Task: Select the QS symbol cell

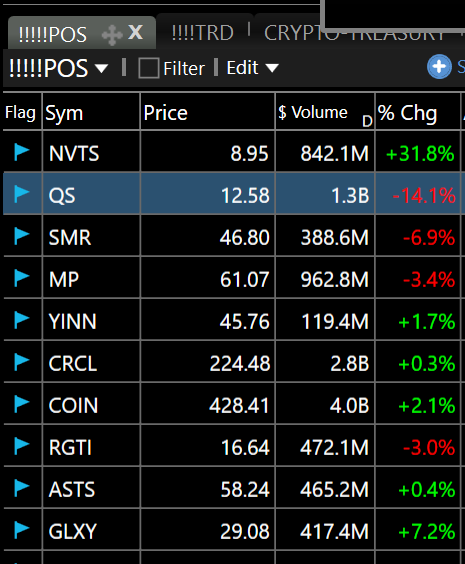Action: (x=91, y=194)
